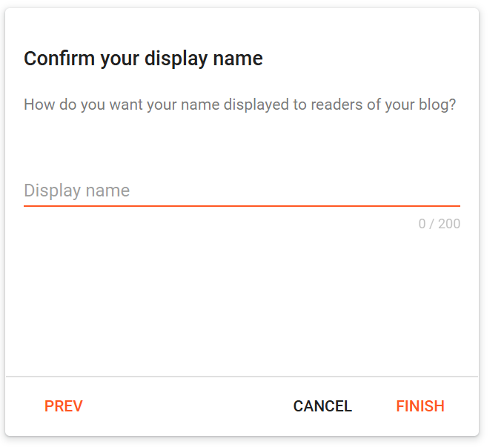504x447 pixels.
Task: Click the 0 / 200 character counter
Action: point(439,224)
